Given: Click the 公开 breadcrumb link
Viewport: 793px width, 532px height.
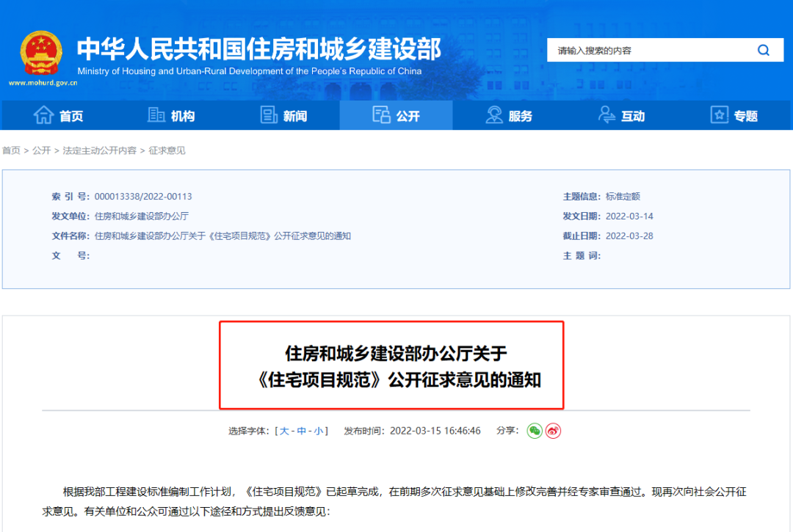Looking at the screenshot, I should (x=41, y=150).
